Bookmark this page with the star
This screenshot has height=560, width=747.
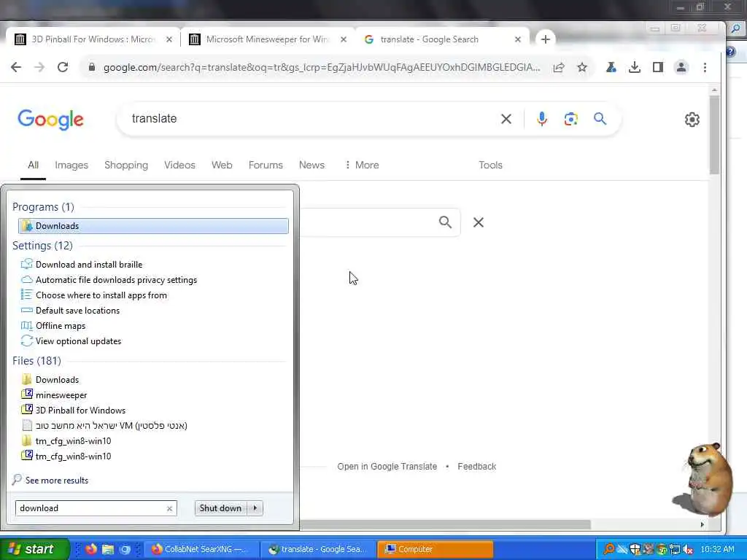coord(581,67)
